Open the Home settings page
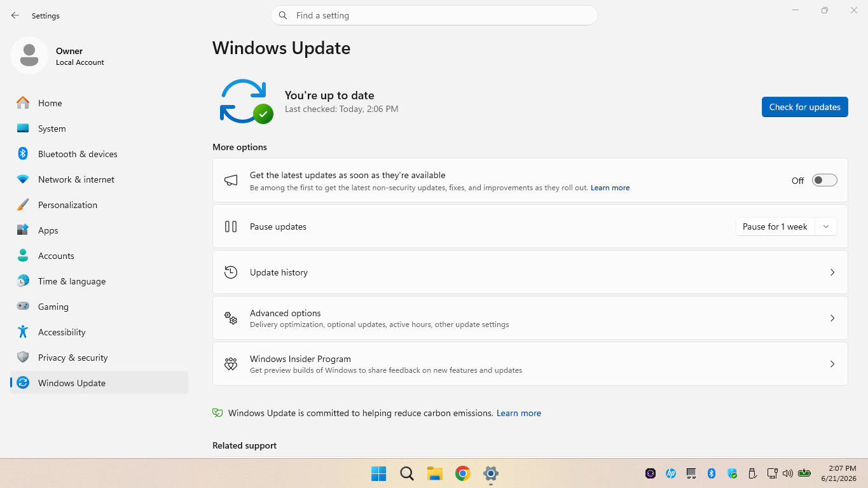The width and height of the screenshot is (868, 488). tap(99, 103)
